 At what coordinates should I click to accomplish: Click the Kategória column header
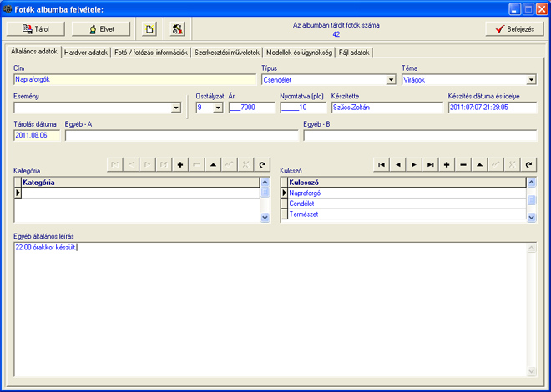pyautogui.click(x=140, y=183)
